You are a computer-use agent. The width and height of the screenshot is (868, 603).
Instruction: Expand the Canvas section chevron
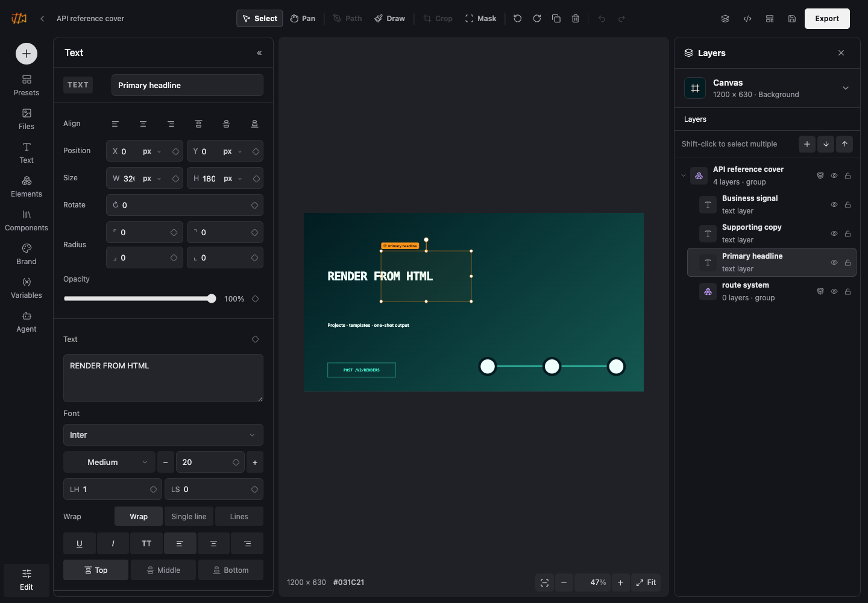click(x=846, y=88)
